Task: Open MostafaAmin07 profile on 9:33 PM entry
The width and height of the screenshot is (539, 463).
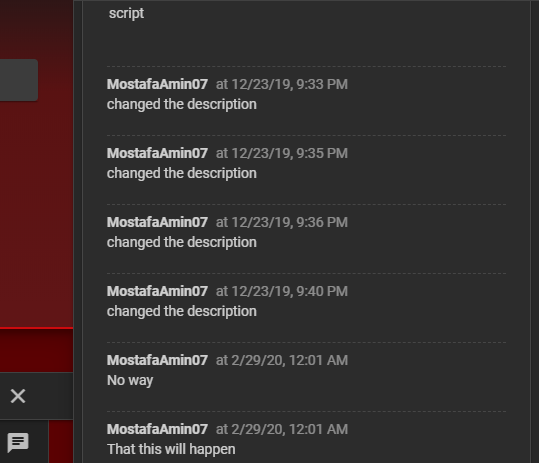Action: click(x=157, y=84)
